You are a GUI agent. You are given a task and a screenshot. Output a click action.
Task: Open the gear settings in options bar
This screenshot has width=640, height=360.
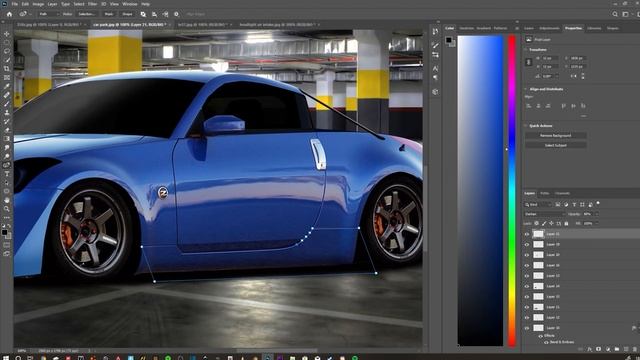pos(176,14)
